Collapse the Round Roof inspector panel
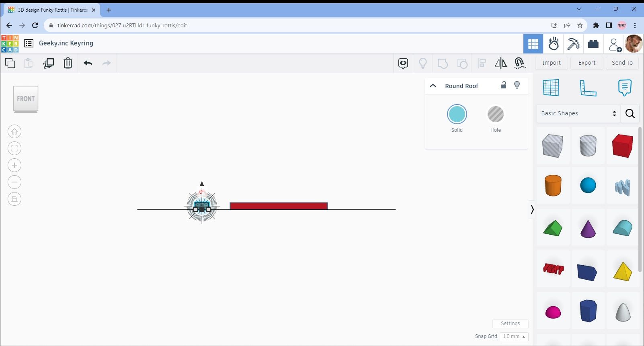644x346 pixels. tap(433, 86)
